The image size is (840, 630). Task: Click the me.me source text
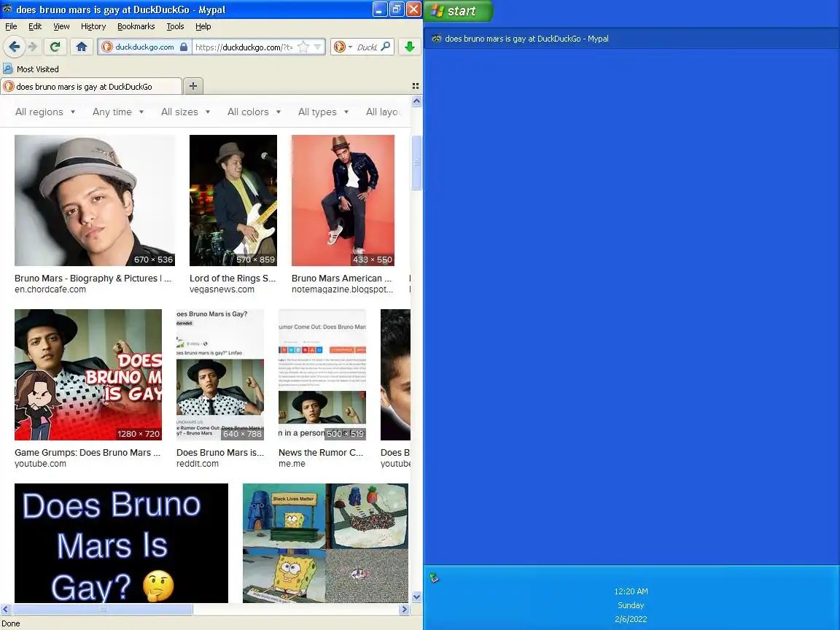click(292, 464)
